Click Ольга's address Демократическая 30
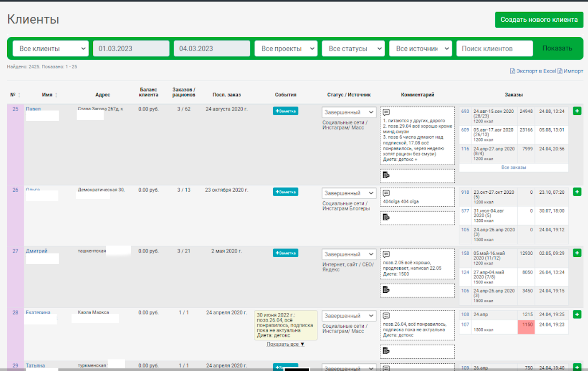 pyautogui.click(x=101, y=190)
